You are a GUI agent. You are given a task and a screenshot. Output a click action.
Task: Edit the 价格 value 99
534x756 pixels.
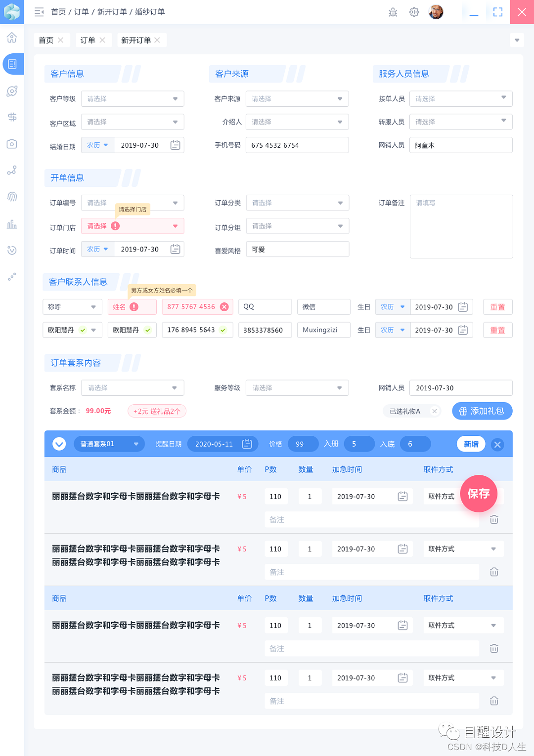[303, 444]
